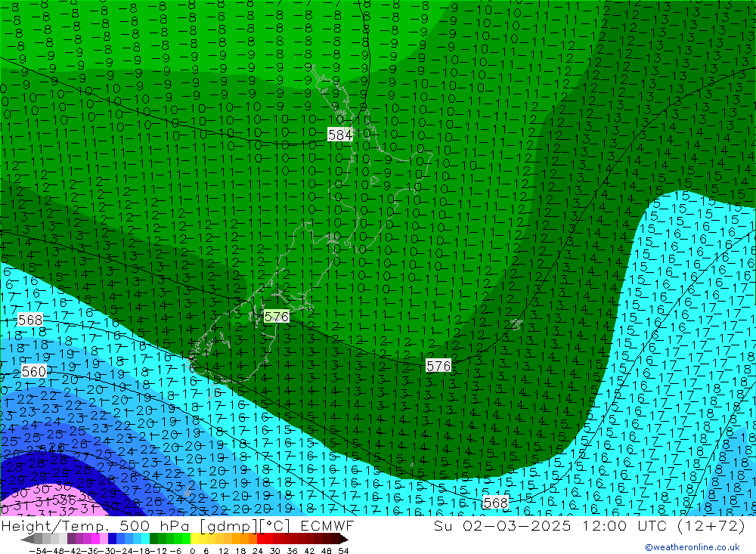The image size is (756, 554).
Task: Pick the bright red swatch above legend value 24
Action: [x=261, y=539]
